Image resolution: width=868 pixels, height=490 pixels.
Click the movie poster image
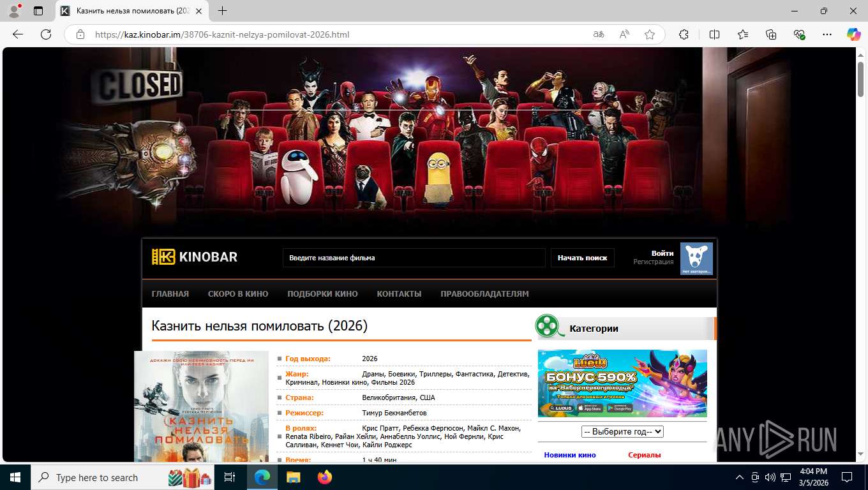pos(201,406)
